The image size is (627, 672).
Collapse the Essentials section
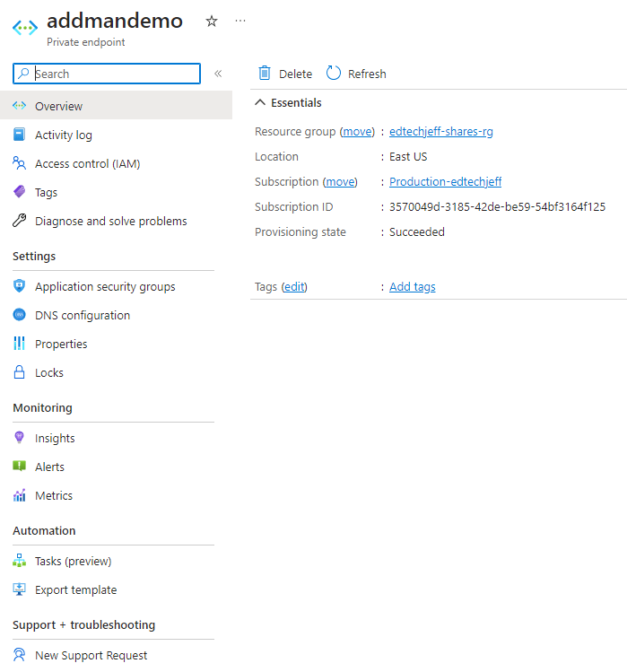click(261, 103)
